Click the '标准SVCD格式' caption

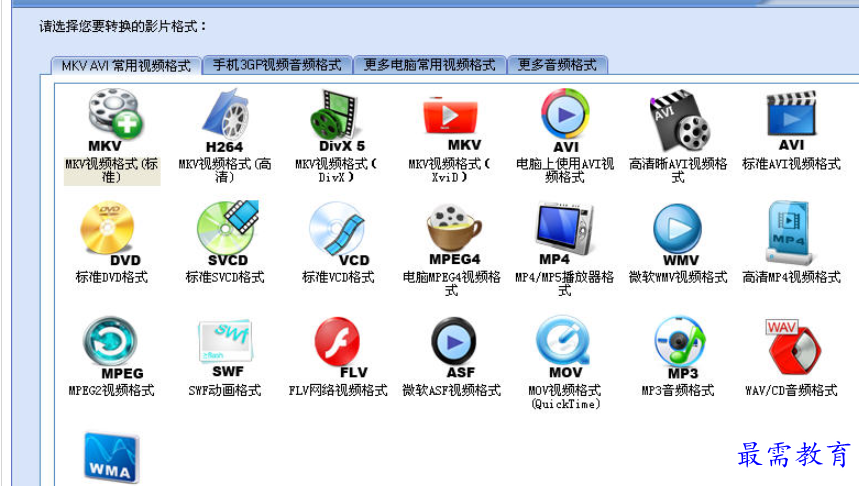(225, 277)
